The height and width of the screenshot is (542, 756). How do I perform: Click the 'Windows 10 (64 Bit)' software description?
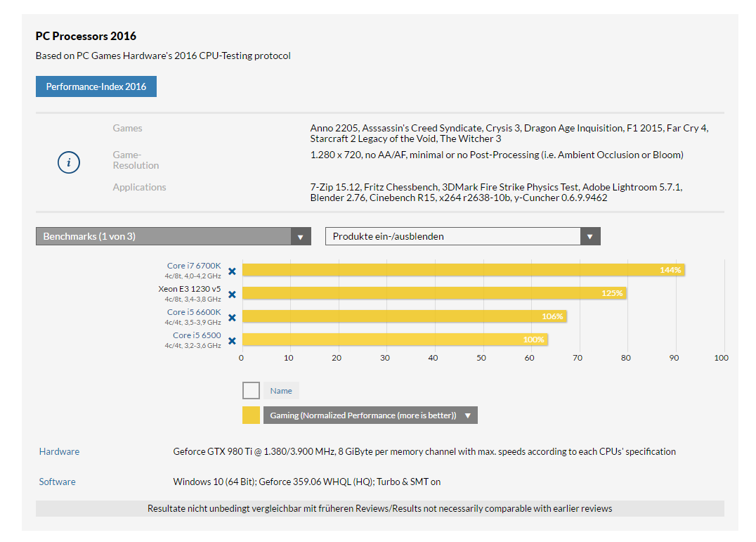[x=306, y=482]
